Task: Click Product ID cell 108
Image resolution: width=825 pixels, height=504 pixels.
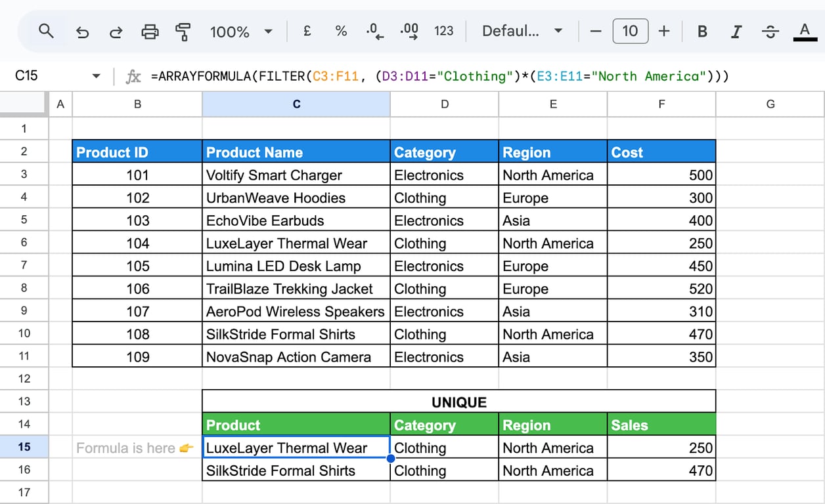Action: (x=137, y=333)
